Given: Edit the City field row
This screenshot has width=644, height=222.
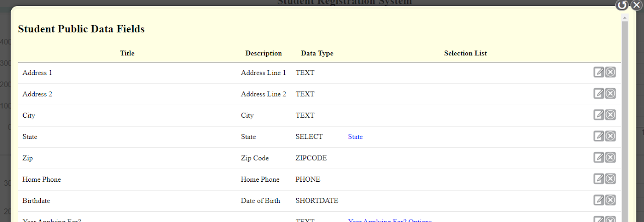Looking at the screenshot, I should (599, 115).
